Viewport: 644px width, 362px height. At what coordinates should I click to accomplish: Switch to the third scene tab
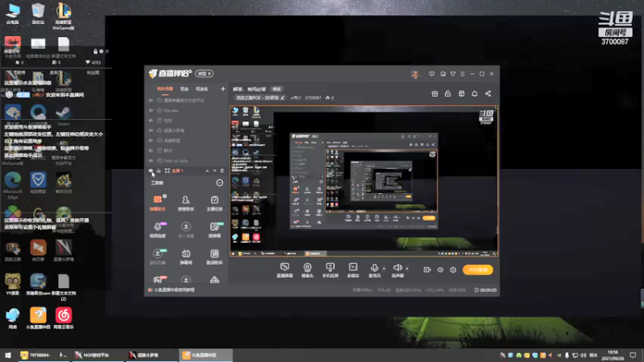pos(202,89)
